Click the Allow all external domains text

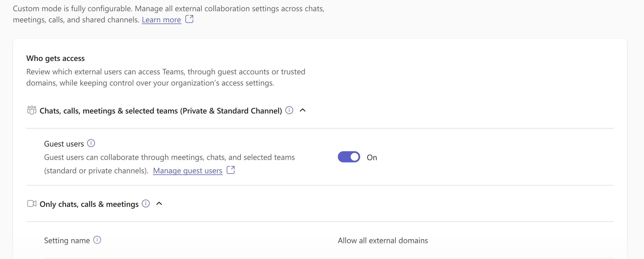coord(383,241)
